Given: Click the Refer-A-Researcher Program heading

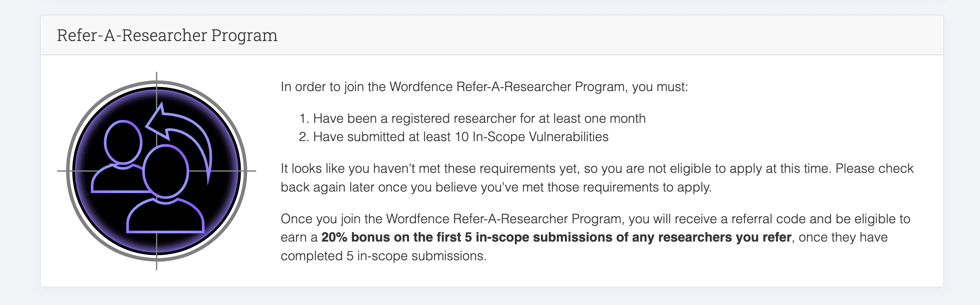Looking at the screenshot, I should (167, 35).
